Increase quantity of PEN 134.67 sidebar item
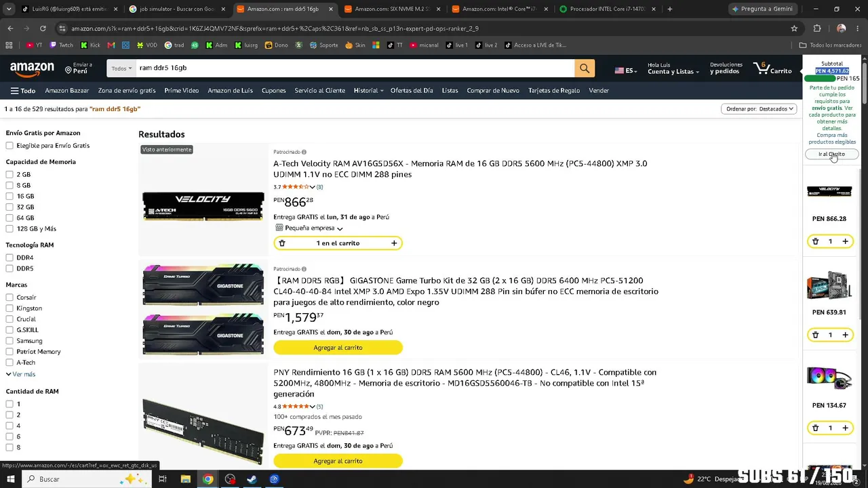Screen dimensions: 868x488 (x=845, y=428)
